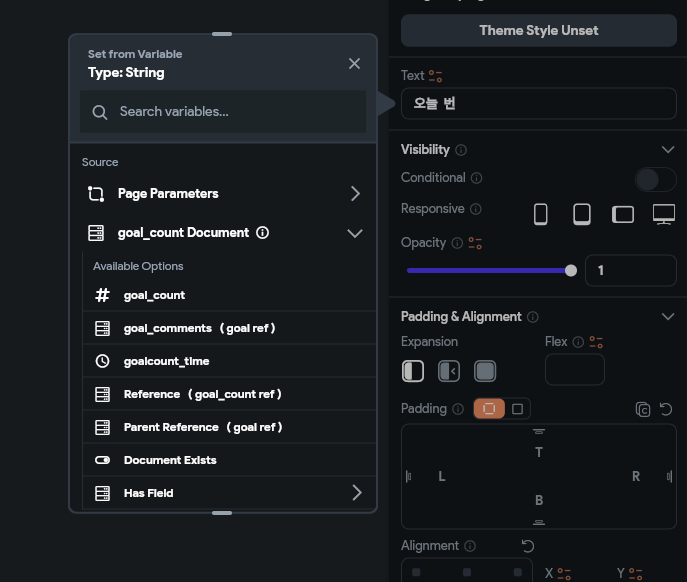Collapse the Visibility section
The height and width of the screenshot is (582, 687).
[x=668, y=149]
